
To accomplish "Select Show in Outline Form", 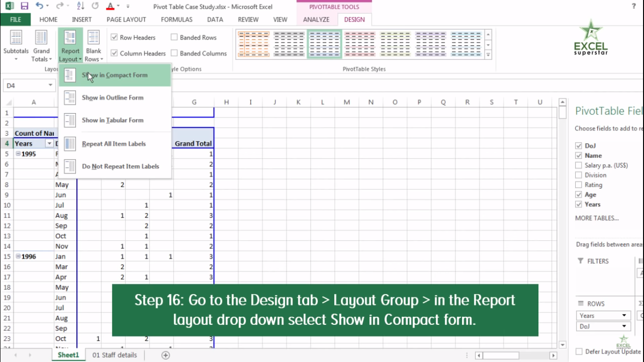I will 115,98.
